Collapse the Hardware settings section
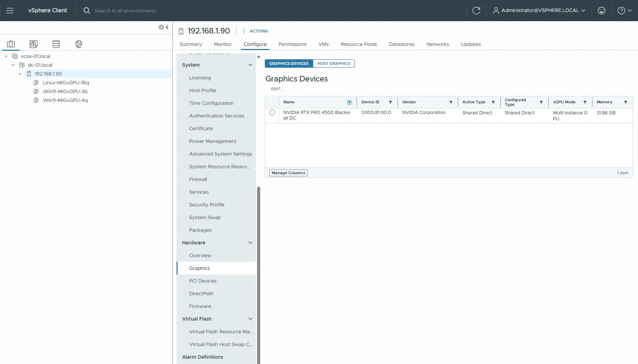638x364 pixels. pyautogui.click(x=250, y=243)
